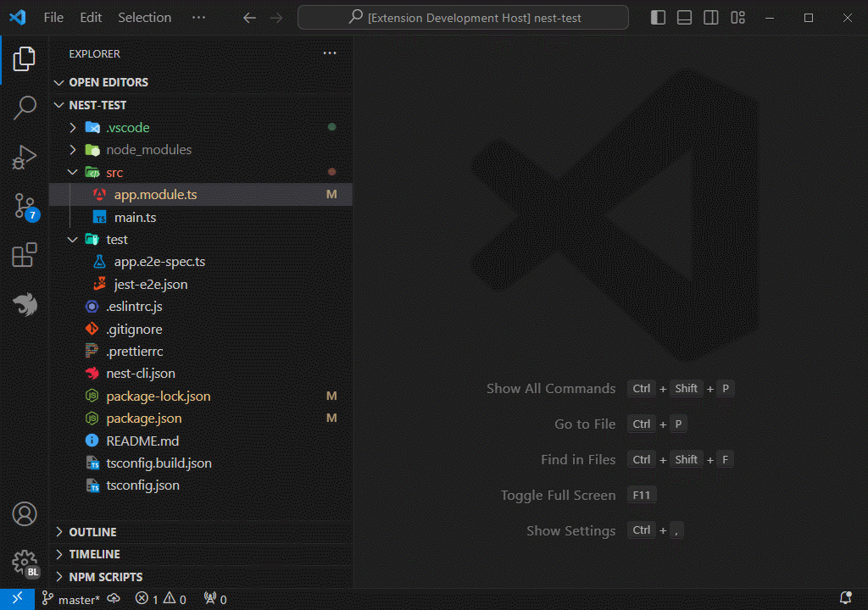This screenshot has width=868, height=610.
Task: Expand the node_modules folder
Action: tap(72, 149)
